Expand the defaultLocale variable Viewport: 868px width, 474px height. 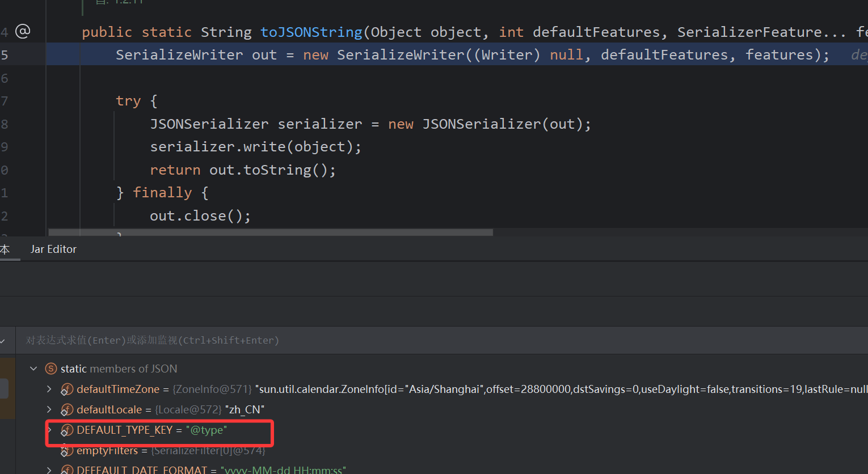(x=49, y=410)
